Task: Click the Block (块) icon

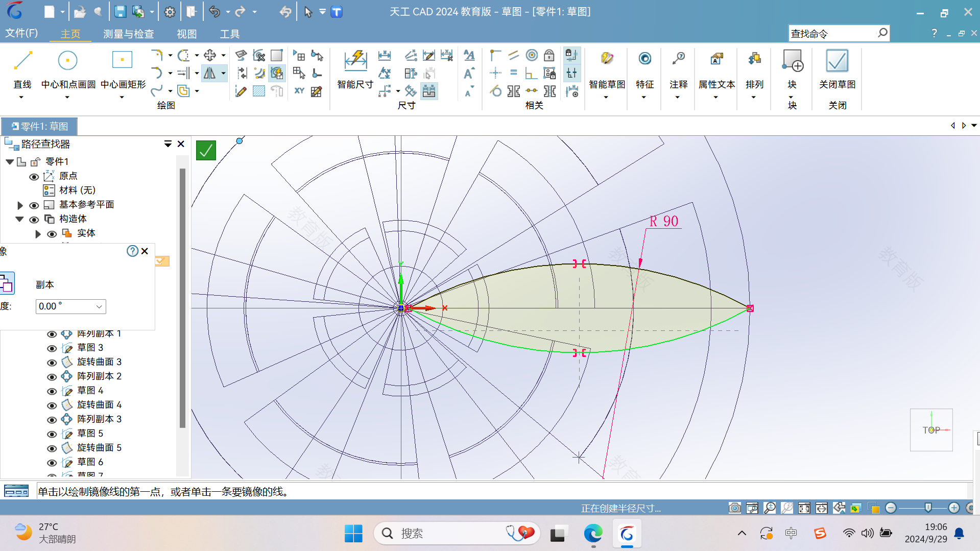Action: [x=792, y=61]
